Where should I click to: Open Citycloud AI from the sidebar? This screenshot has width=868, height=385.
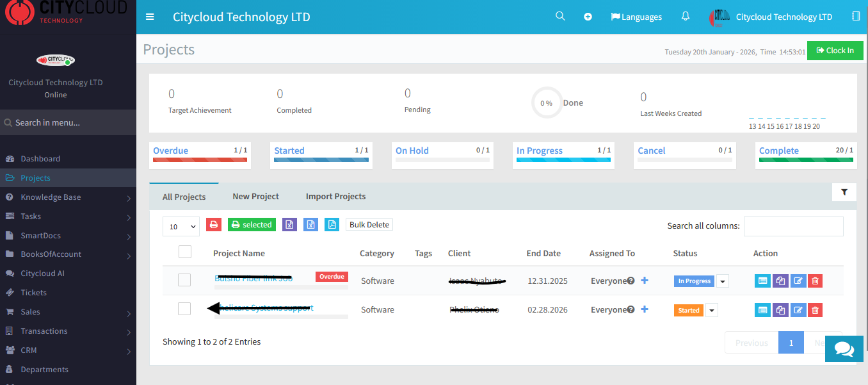(x=68, y=274)
